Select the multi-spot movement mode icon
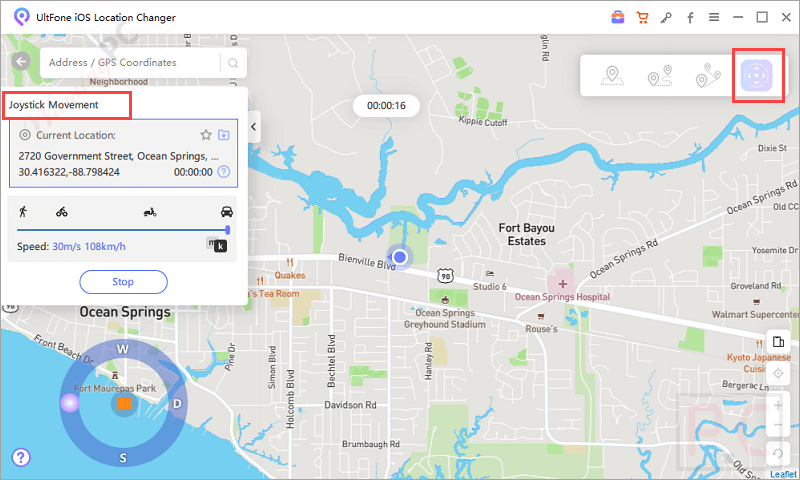Screen dimensions: 800x480 [x=708, y=75]
